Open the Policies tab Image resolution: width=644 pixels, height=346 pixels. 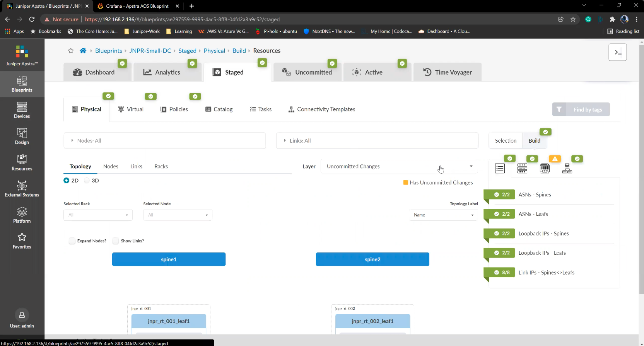(174, 109)
